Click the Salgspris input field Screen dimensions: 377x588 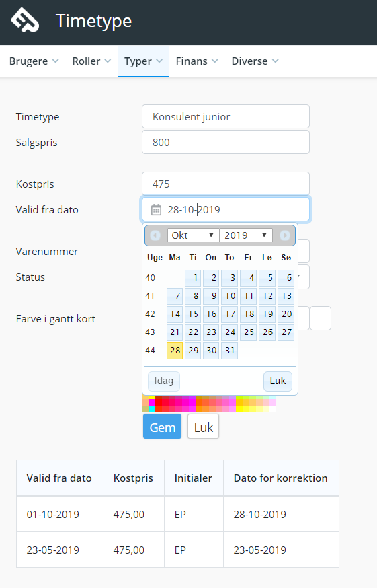226,142
